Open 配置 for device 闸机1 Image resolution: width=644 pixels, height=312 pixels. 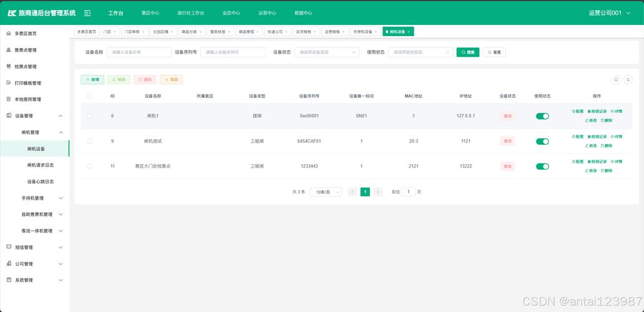pyautogui.click(x=577, y=111)
